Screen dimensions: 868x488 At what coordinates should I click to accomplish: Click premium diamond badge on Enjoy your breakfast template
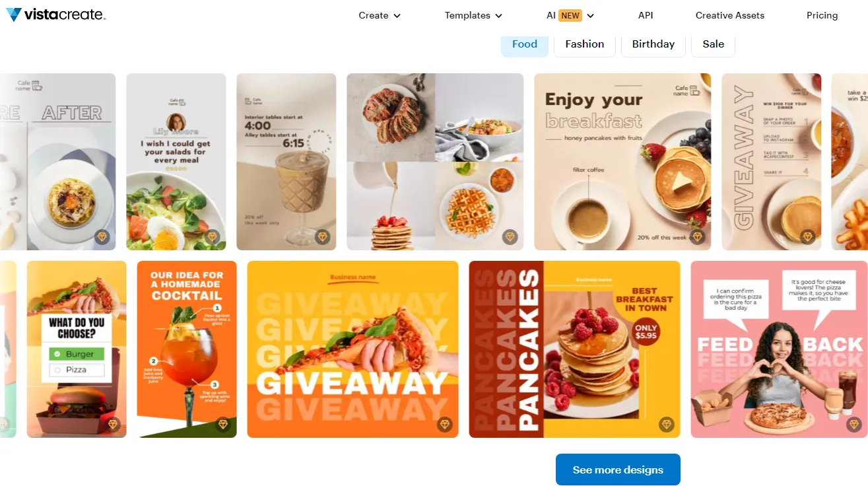point(697,236)
